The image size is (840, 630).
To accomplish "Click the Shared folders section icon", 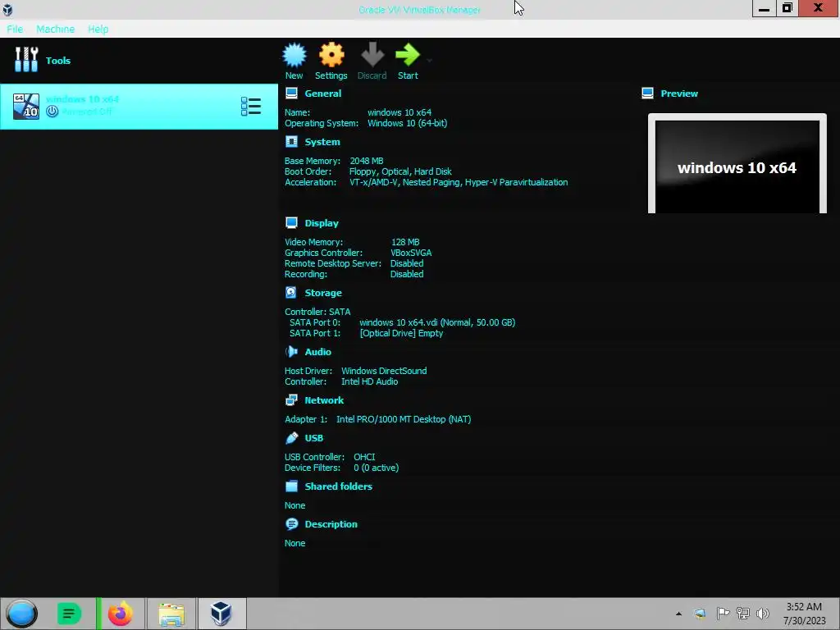I will (291, 486).
